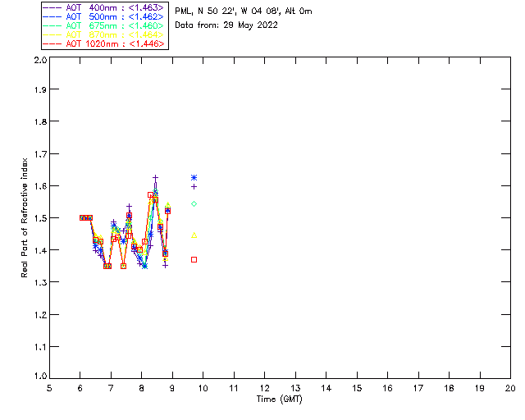Click the blue dashed line sample in legend
Image resolution: width=525 pixels, height=420 pixels.
coord(52,16)
